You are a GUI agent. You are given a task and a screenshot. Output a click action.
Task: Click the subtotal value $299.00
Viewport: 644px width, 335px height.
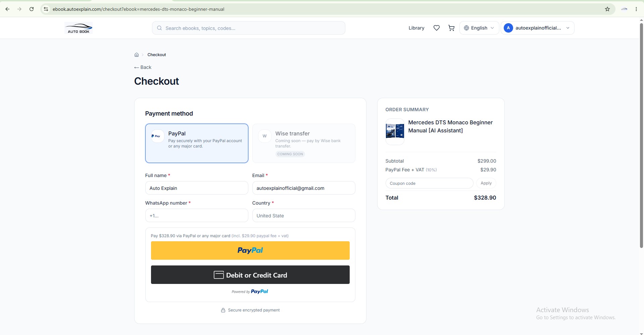tap(487, 161)
